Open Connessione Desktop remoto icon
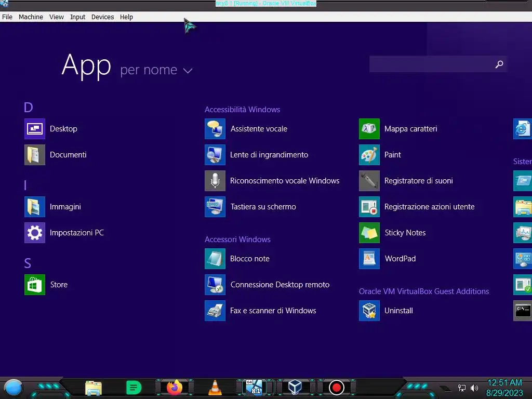The width and height of the screenshot is (532, 399). click(215, 285)
